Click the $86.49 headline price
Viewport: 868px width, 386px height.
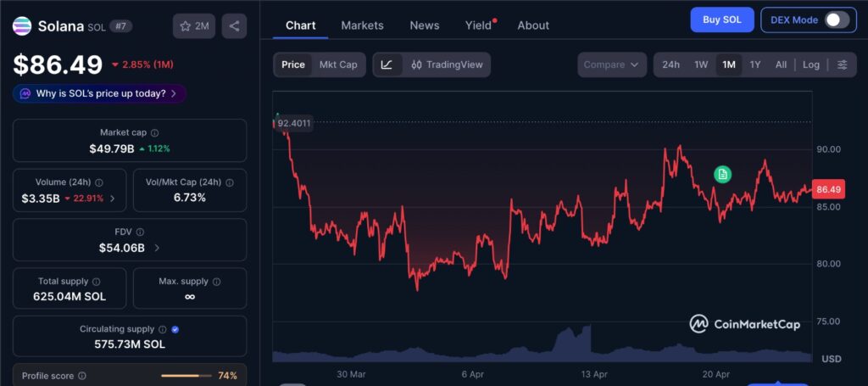pos(58,64)
